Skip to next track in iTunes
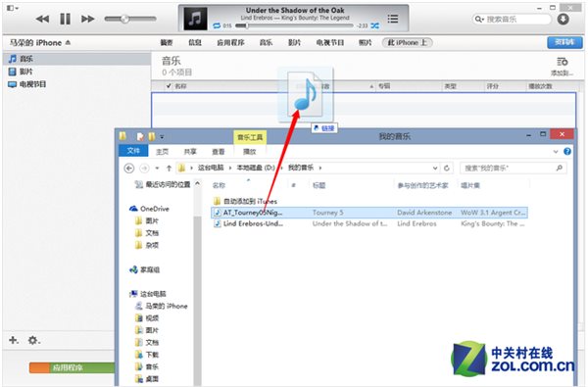The height and width of the screenshot is (387, 588). pyautogui.click(x=88, y=19)
